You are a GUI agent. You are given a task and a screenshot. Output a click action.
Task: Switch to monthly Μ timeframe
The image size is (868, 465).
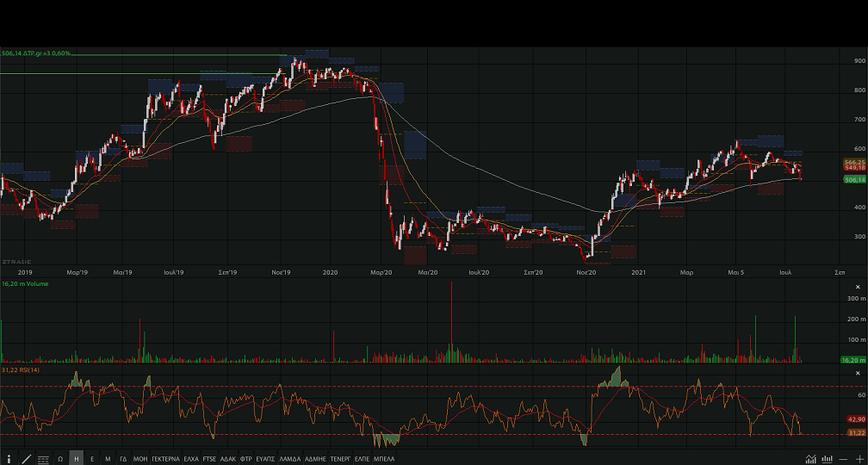[x=108, y=459]
